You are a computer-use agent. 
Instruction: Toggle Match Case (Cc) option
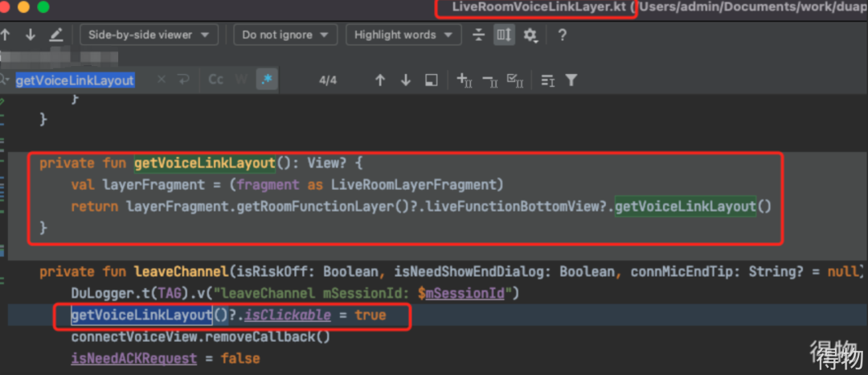click(216, 80)
